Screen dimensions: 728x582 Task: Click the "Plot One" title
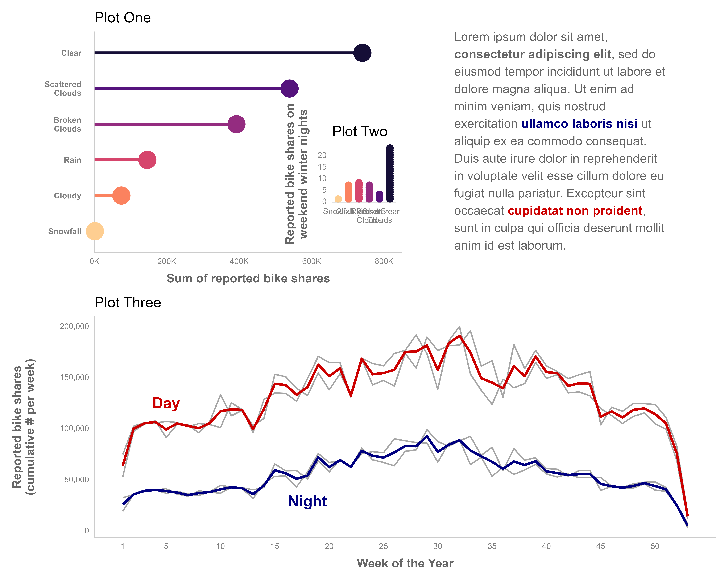click(123, 18)
